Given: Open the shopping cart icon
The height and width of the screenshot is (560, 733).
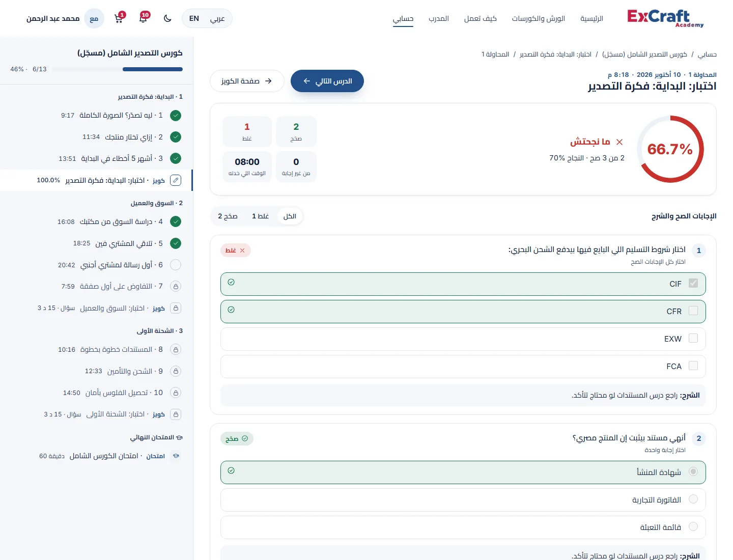Looking at the screenshot, I should (119, 19).
